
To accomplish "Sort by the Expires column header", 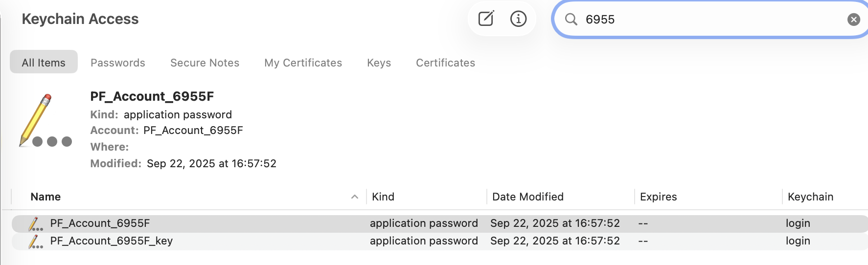I will 658,197.
